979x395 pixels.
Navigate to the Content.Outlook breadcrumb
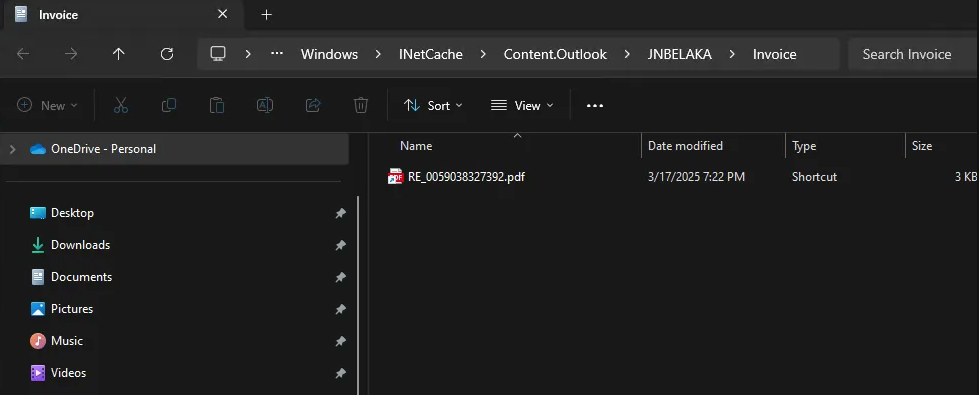click(555, 54)
